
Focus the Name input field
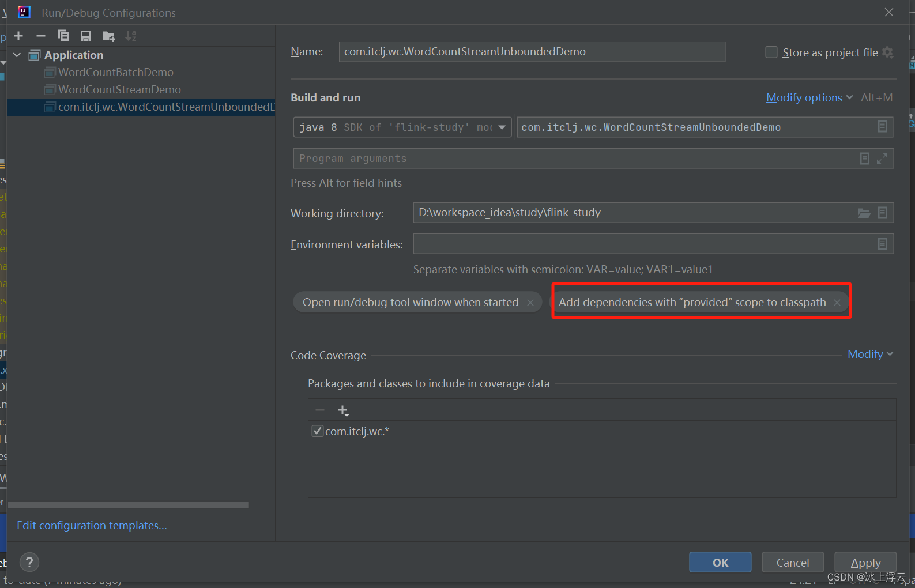click(532, 52)
